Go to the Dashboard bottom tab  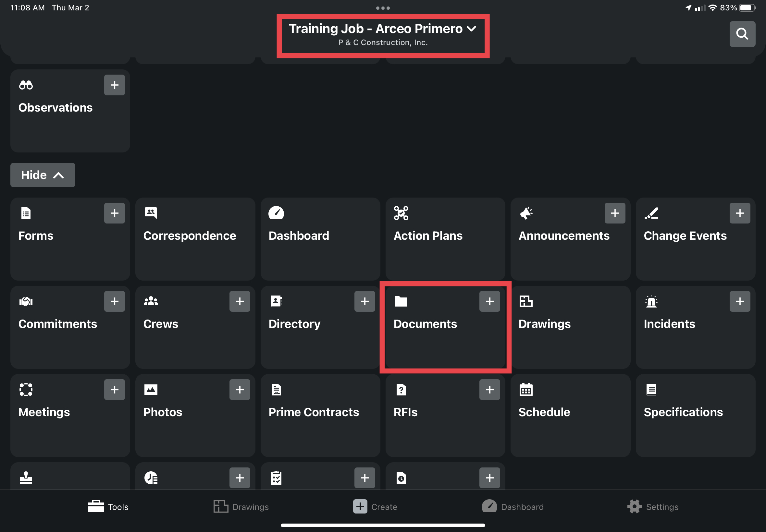pyautogui.click(x=512, y=507)
